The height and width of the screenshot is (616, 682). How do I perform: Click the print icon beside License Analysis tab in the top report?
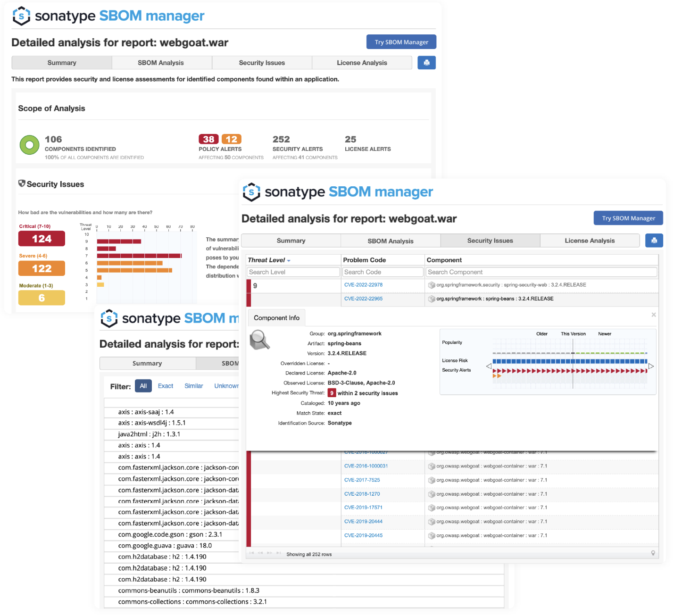click(426, 63)
